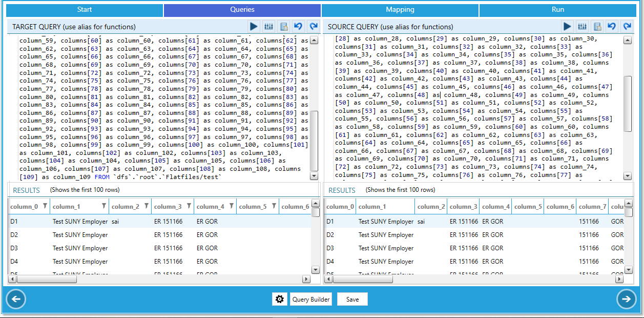Open the Mapping tab
Image resolution: width=644 pixels, height=318 pixels.
coord(400,10)
